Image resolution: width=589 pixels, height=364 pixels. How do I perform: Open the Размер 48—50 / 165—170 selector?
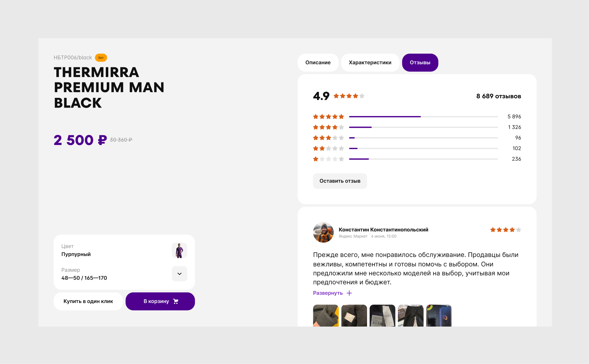coord(124,274)
